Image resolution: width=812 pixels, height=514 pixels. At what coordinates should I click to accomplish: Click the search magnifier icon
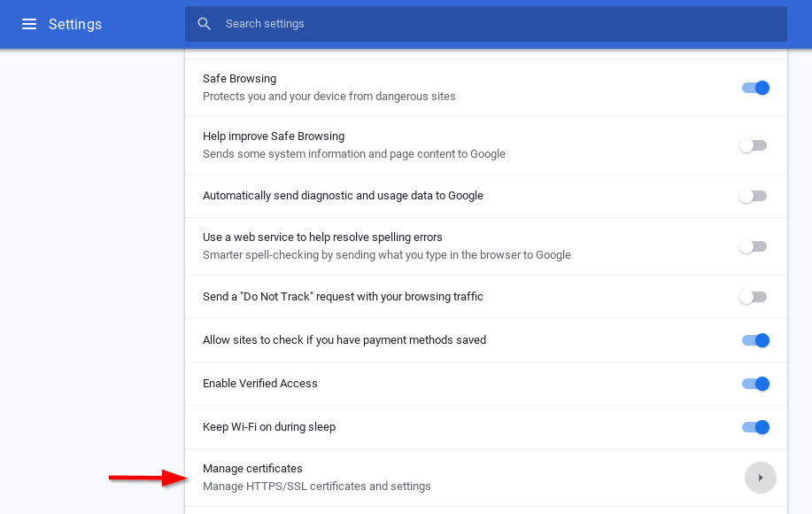point(204,24)
